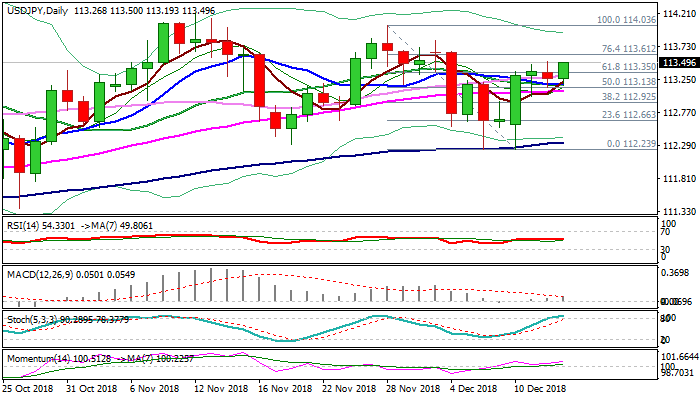The image size is (700, 400).
Task: Click the latest green candle on chart
Action: (x=563, y=70)
